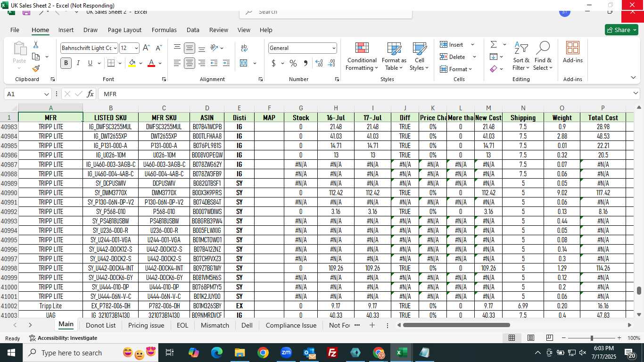This screenshot has width=644, height=362.
Task: Click the Decrease Decimal icon
Action: (331, 63)
